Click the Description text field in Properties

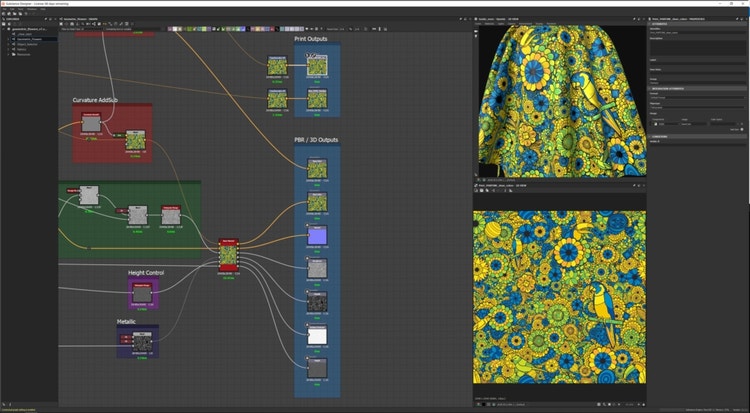click(x=697, y=46)
